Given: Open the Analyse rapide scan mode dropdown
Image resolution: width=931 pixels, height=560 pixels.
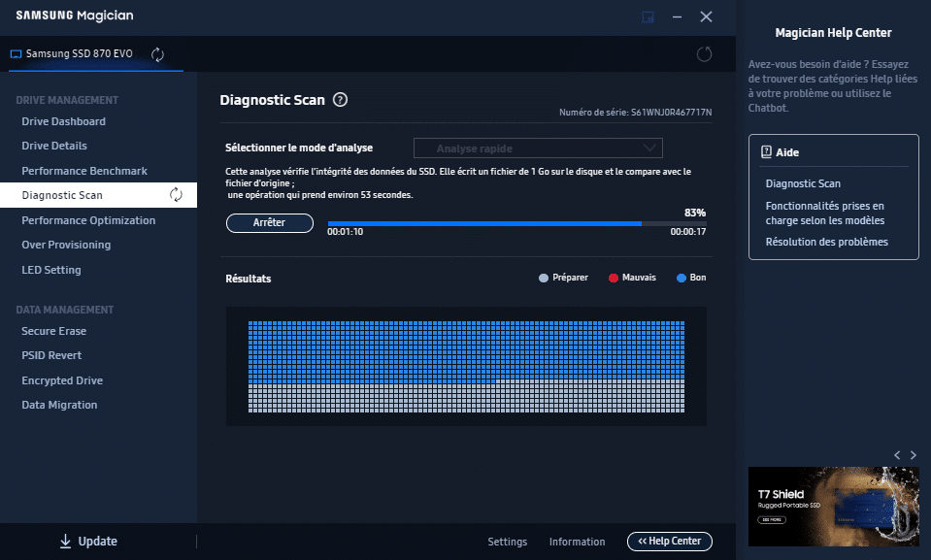Looking at the screenshot, I should point(538,148).
